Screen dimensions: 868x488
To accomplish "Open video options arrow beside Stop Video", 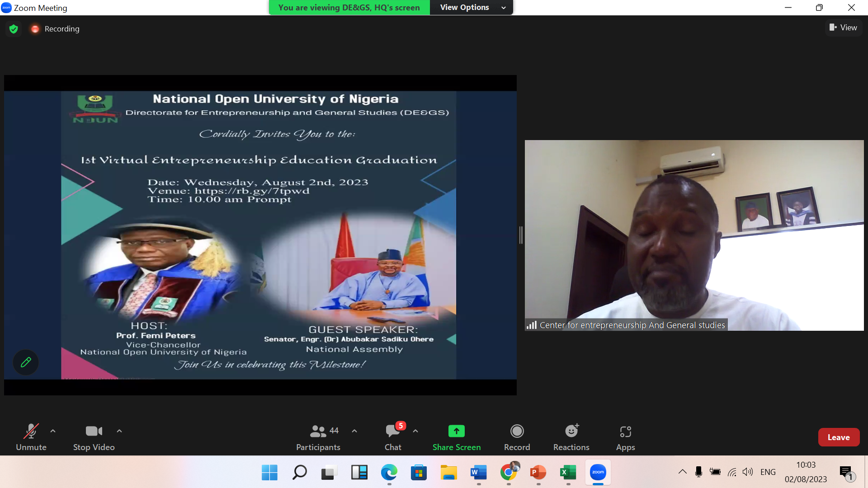I will 119,431.
